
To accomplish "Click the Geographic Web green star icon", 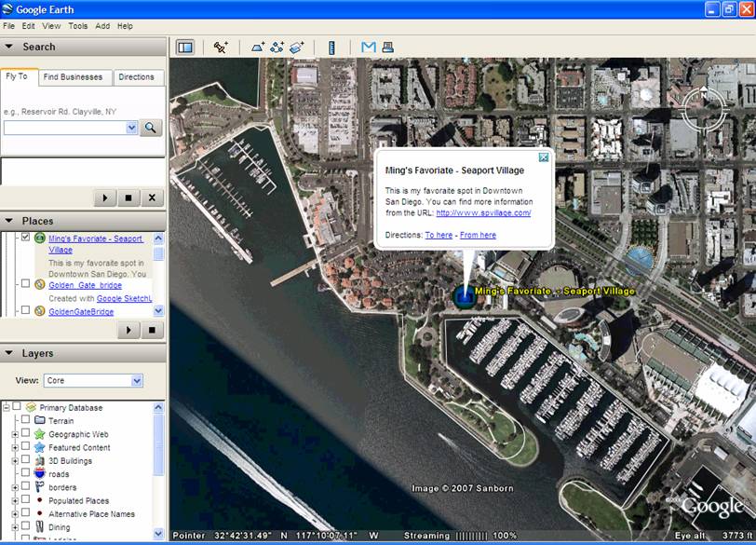I will coord(39,433).
